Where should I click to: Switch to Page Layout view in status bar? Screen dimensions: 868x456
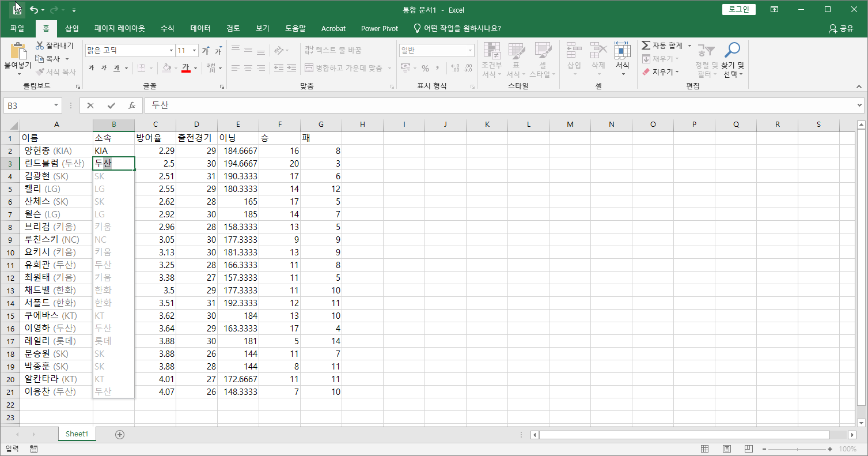tap(727, 449)
